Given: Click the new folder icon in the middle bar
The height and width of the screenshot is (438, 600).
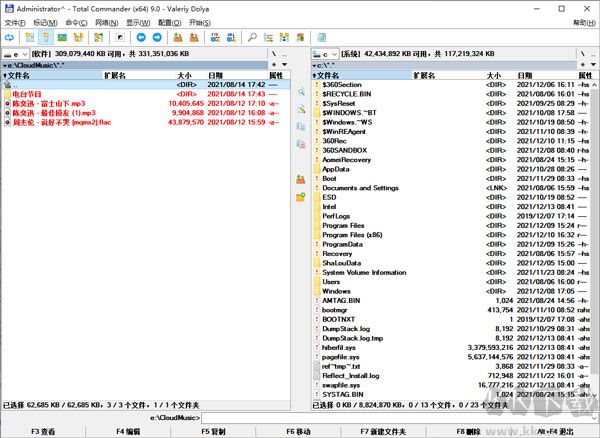Looking at the screenshot, I should [301, 197].
